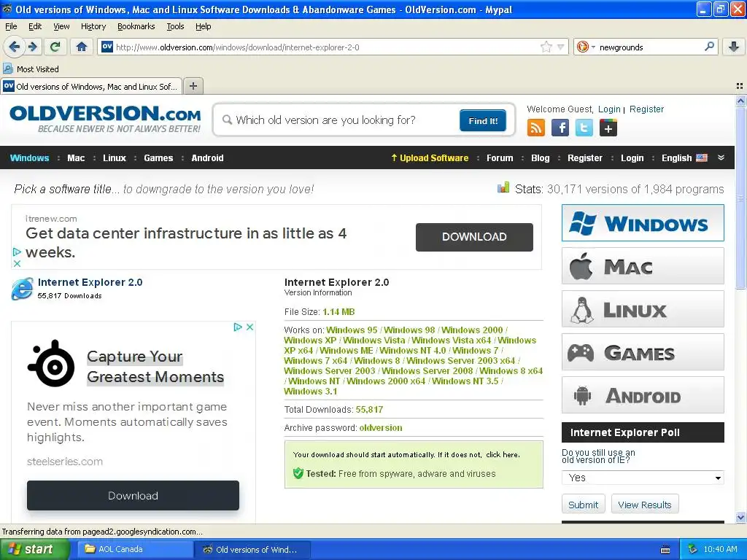Open the Windows Start button

[34, 549]
